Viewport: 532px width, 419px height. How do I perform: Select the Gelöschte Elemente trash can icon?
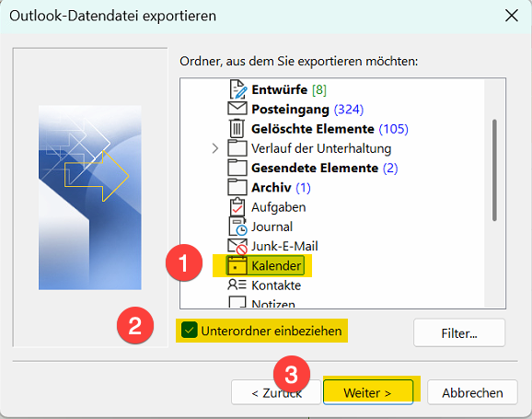[x=237, y=128]
